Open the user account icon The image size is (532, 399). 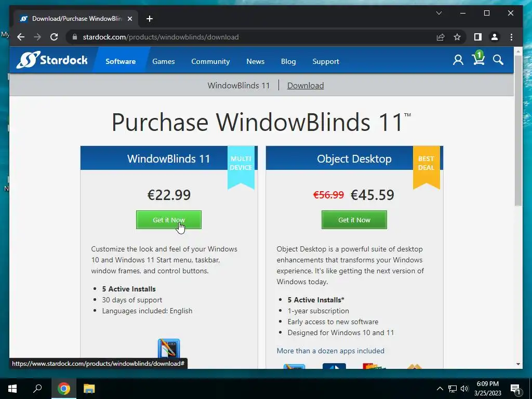(x=458, y=60)
